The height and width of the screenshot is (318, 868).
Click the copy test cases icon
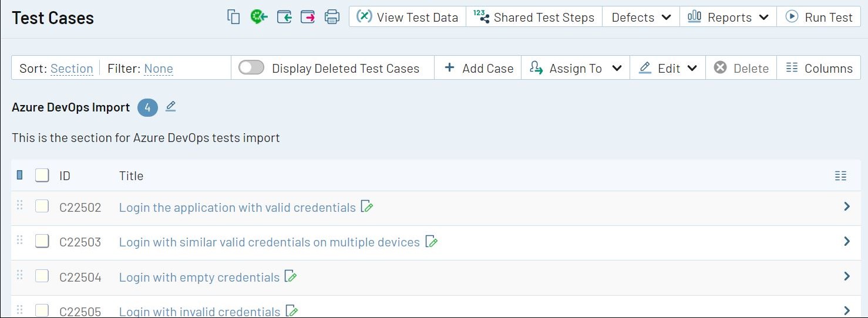(x=234, y=17)
